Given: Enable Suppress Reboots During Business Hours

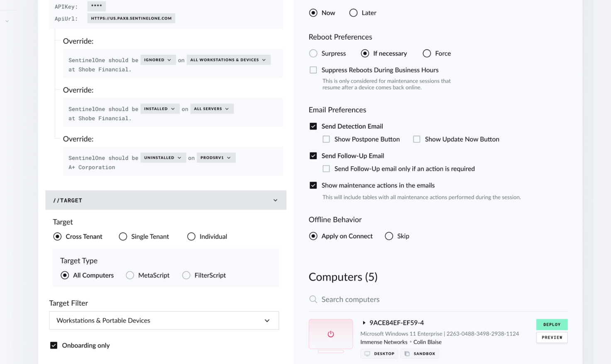Looking at the screenshot, I should click(313, 70).
